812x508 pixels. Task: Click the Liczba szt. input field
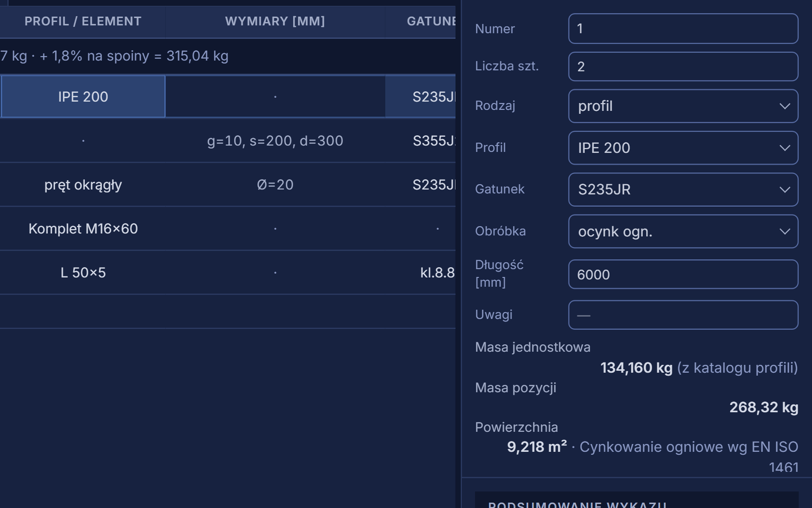pos(683,67)
